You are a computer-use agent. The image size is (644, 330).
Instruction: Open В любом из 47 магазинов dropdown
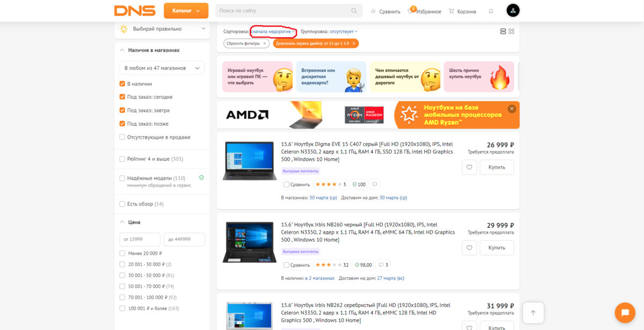coord(162,68)
